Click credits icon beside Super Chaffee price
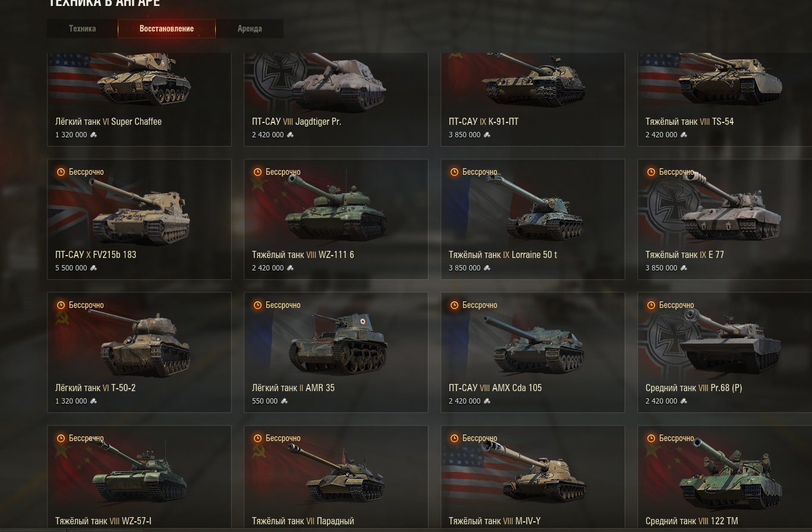This screenshot has width=812, height=532. pyautogui.click(x=93, y=135)
